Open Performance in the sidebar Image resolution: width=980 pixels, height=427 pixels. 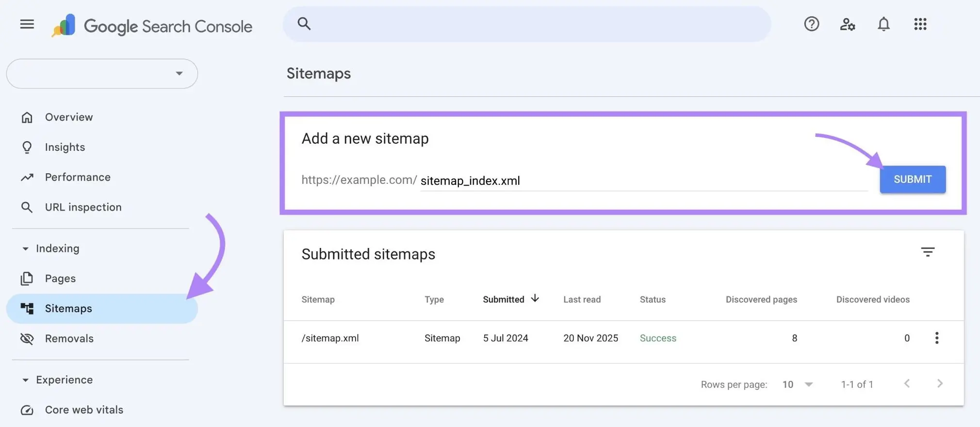(102, 177)
